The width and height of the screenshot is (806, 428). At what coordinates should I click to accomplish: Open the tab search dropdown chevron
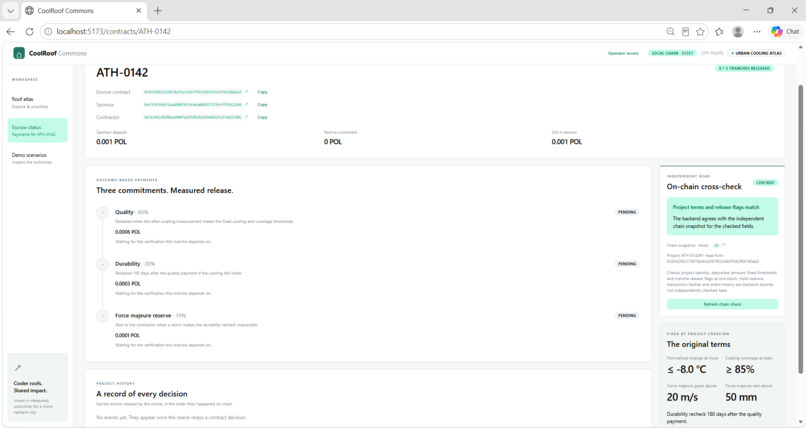pyautogui.click(x=10, y=10)
